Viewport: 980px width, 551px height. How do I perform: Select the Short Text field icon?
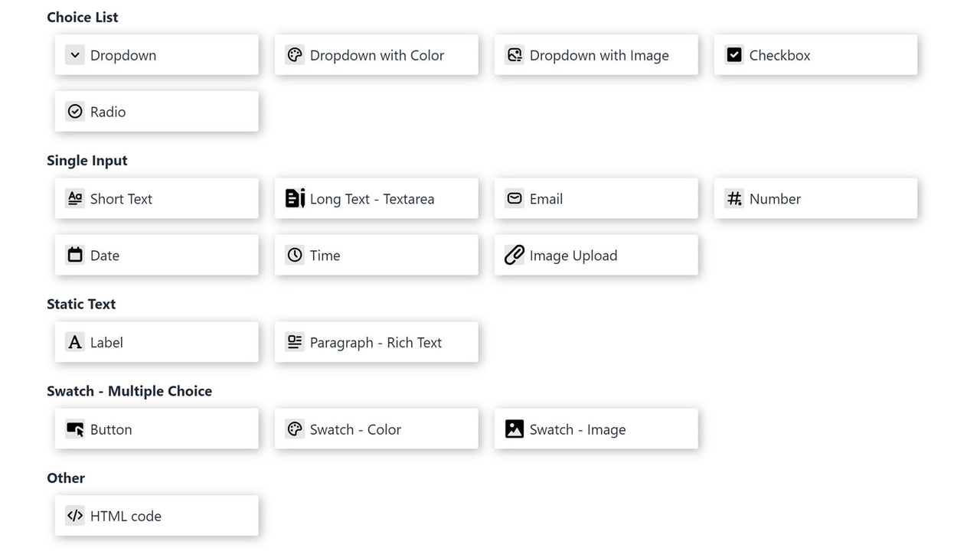[74, 197]
